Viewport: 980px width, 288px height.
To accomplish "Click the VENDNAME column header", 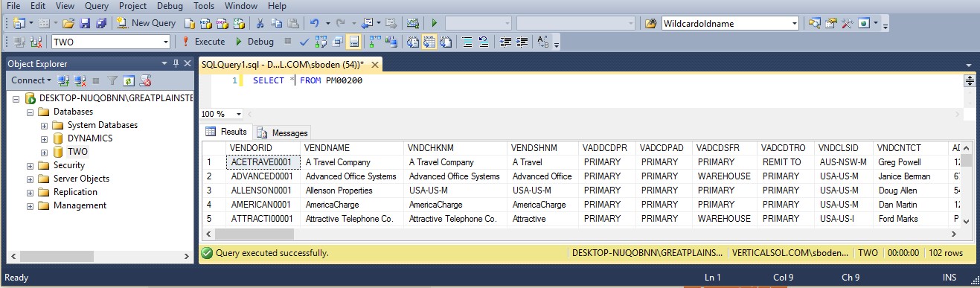I will (353, 148).
